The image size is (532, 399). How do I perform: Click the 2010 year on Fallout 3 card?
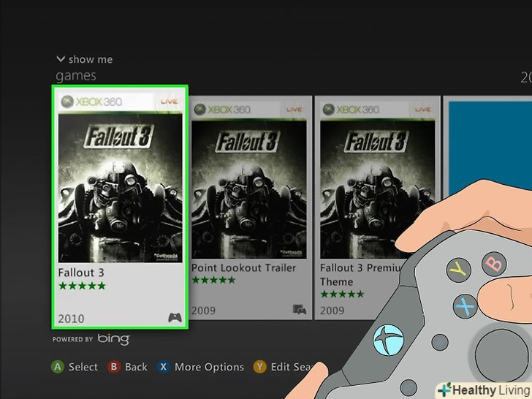(71, 319)
